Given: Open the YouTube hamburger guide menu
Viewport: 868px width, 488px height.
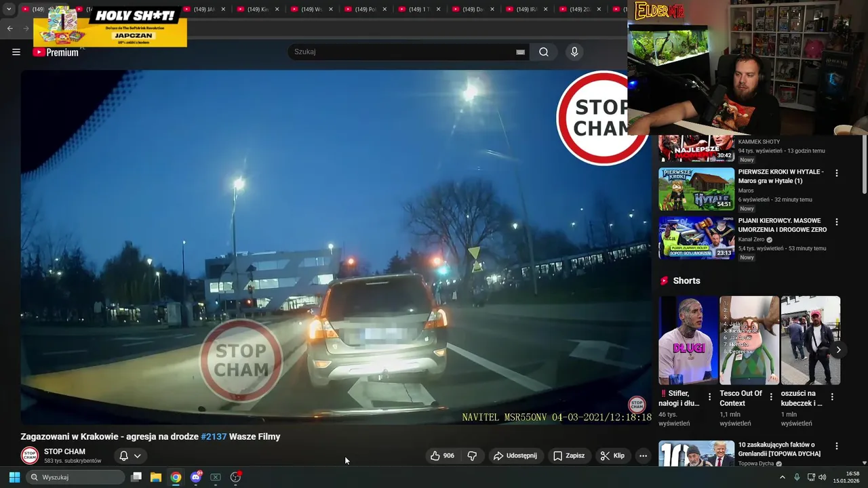Looking at the screenshot, I should (16, 52).
